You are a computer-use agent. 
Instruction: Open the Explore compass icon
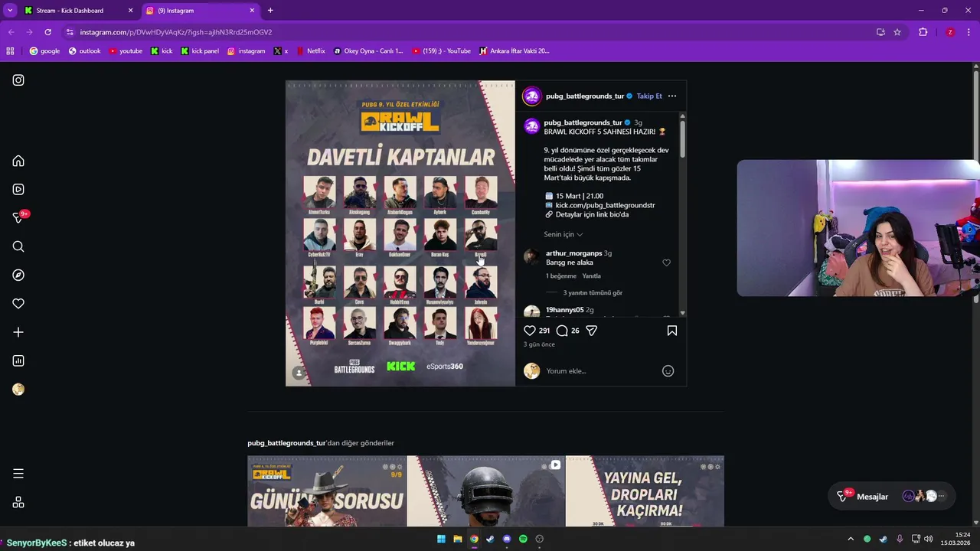[x=18, y=275]
